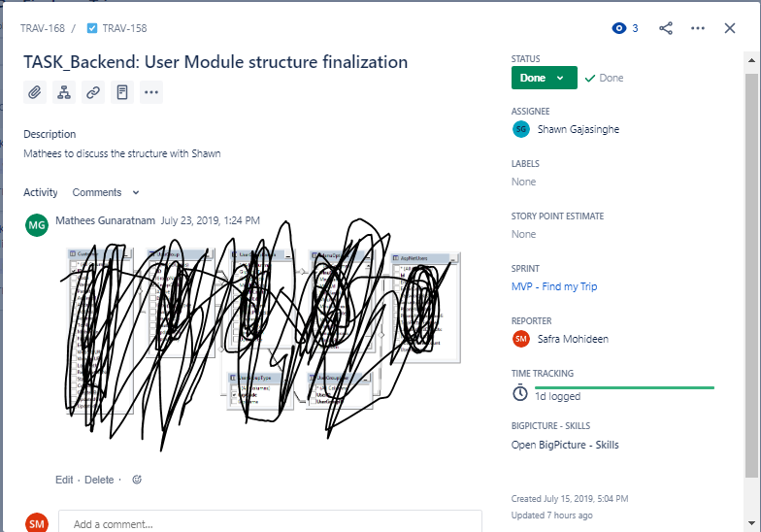Click assignee Shawn Gajasinghe
761x532 pixels.
(x=579, y=130)
